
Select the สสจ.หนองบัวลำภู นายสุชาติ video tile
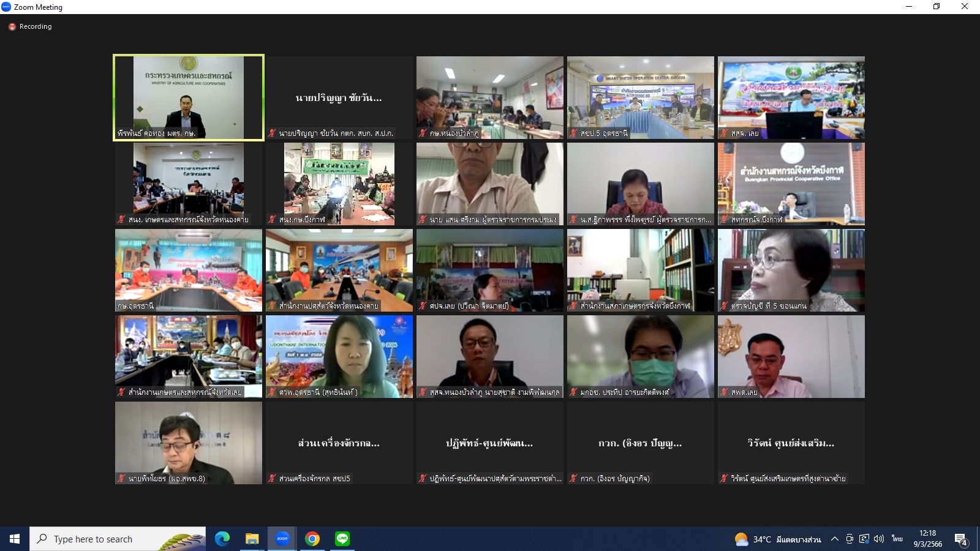[490, 357]
